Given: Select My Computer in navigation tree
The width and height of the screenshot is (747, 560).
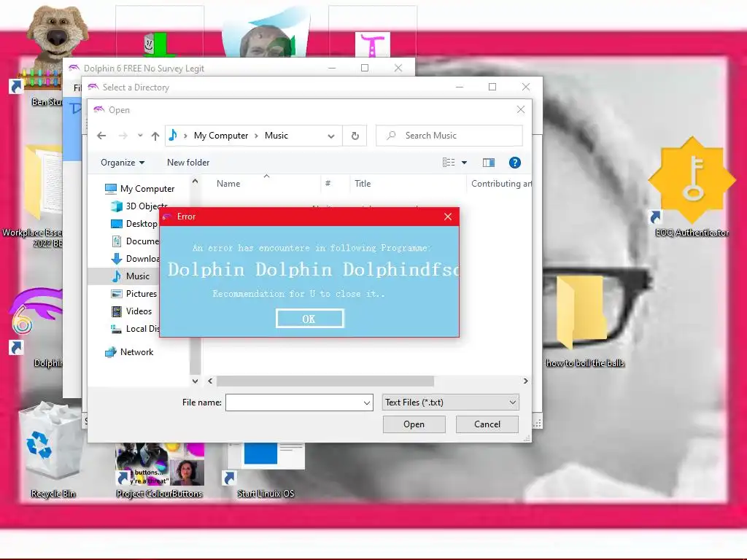Looking at the screenshot, I should coord(139,189).
